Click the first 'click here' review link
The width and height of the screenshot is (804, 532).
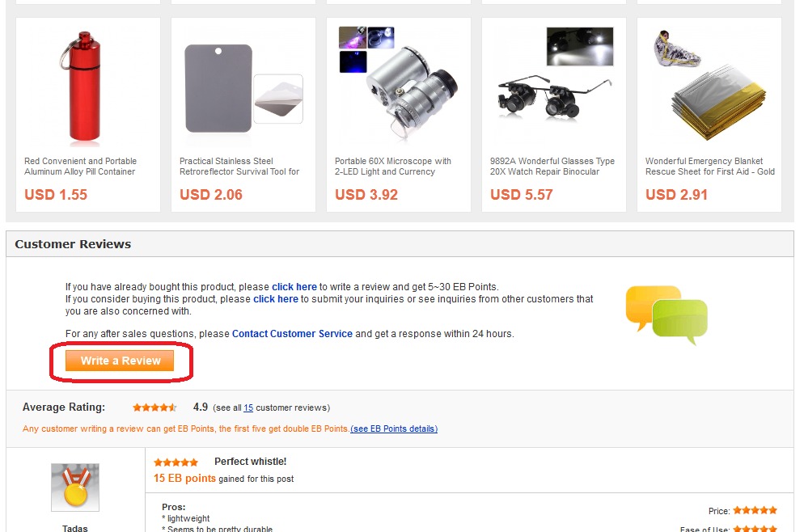coord(294,287)
